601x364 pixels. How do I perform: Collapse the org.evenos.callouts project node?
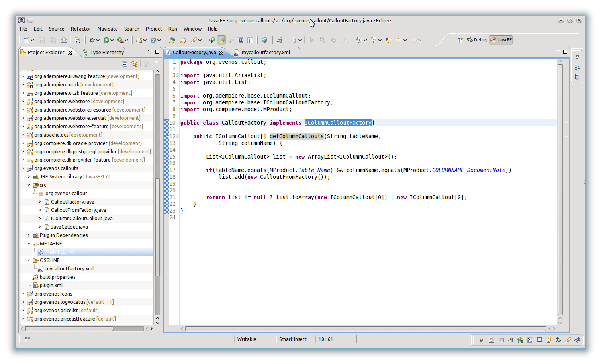23,168
